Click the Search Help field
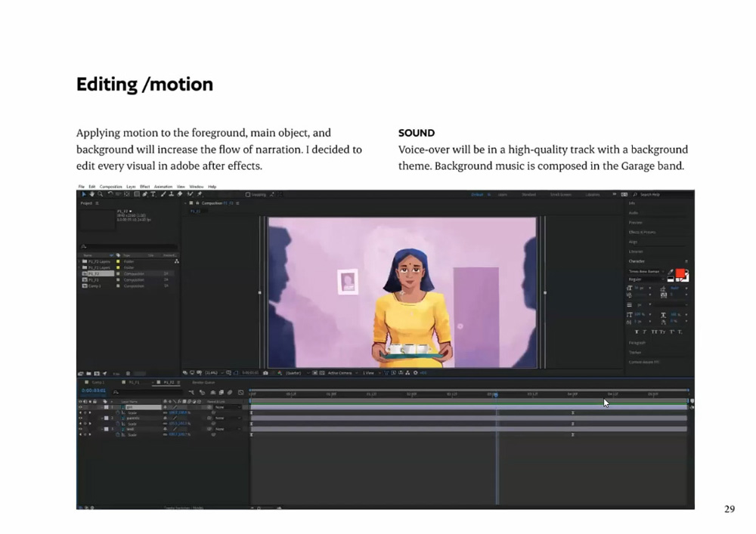The height and width of the screenshot is (534, 756). 662,195
